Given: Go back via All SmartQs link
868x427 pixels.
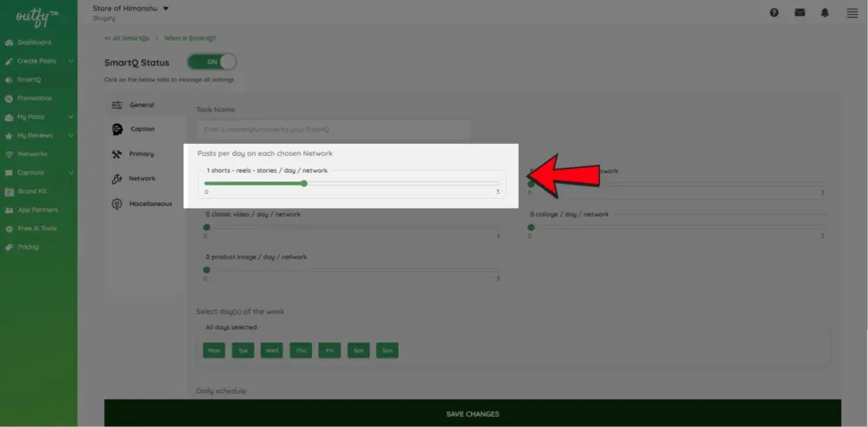Looking at the screenshot, I should (125, 38).
